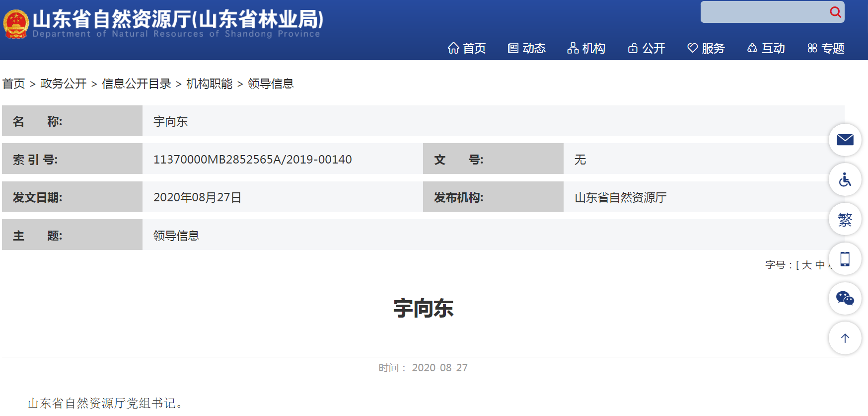
Task: Click the site title 山东省自然资源厅(山东省林业局)
Action: click(178, 19)
